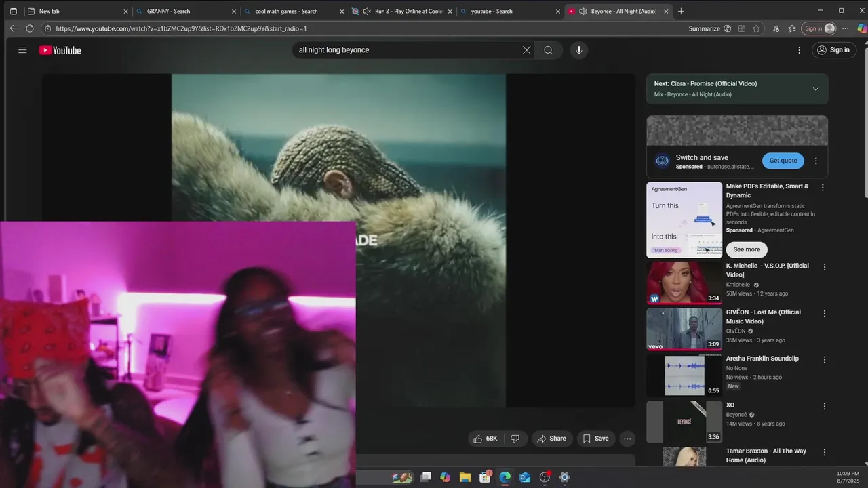This screenshot has width=868, height=488.
Task: Add page to favorites with star icon
Action: point(756,28)
